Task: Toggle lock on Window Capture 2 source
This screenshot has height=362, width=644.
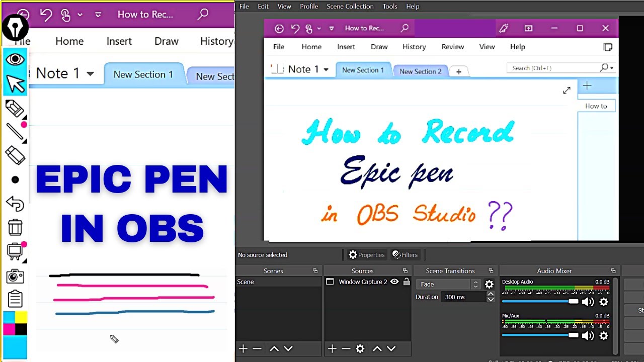Action: tap(406, 282)
